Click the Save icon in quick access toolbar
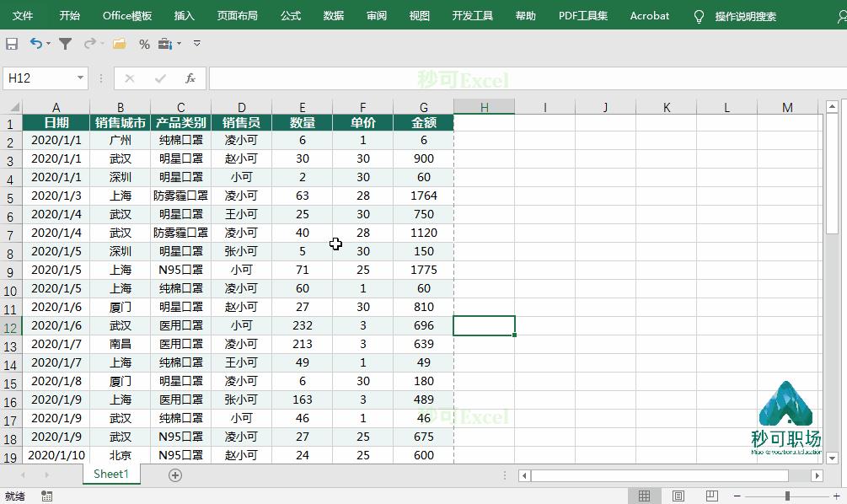This screenshot has height=504, width=847. pos(13,44)
